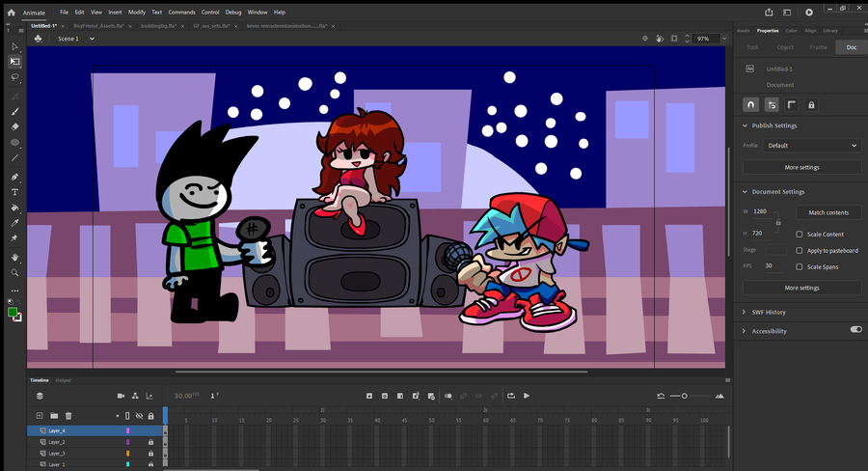The image size is (868, 471).
Task: Select the Asset Warp pin tool
Action: 14,237
